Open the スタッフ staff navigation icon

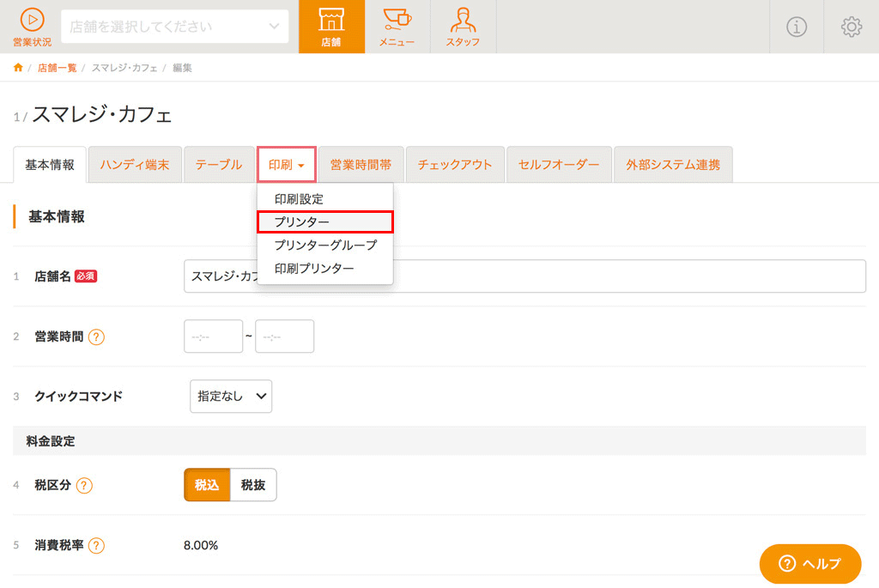(463, 27)
